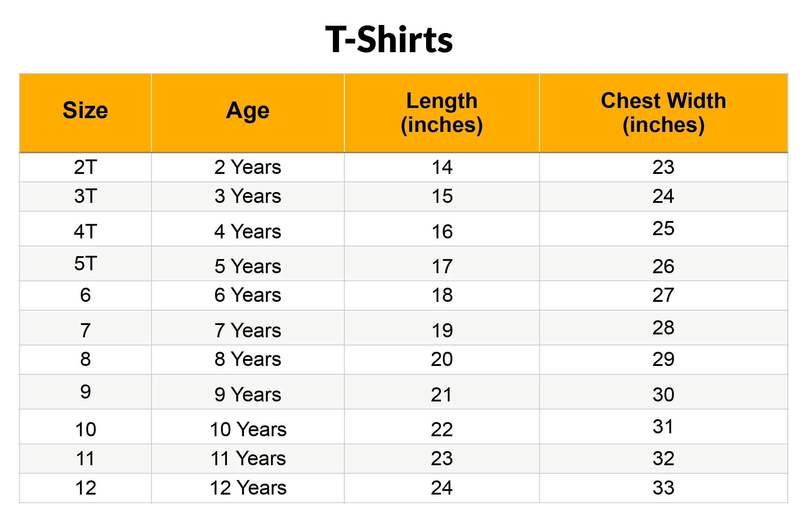Select the 10 Years age cell
The height and width of the screenshot is (525, 812).
pyautogui.click(x=248, y=427)
